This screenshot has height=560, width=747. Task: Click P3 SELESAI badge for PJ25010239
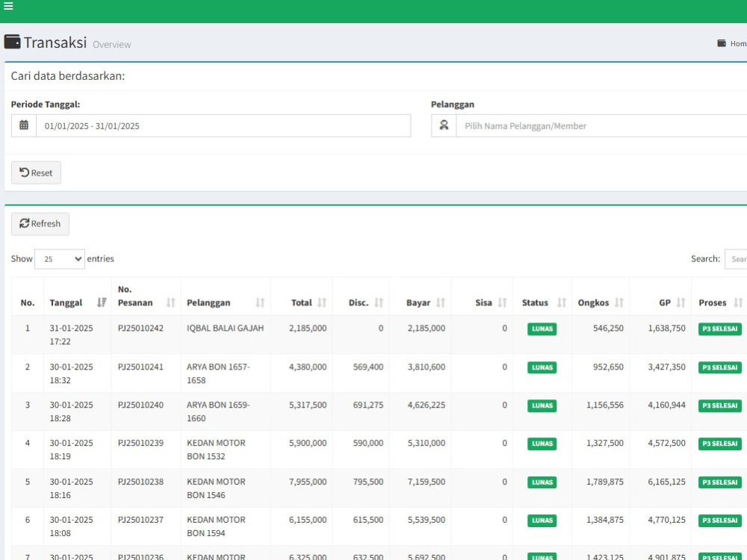tap(720, 444)
